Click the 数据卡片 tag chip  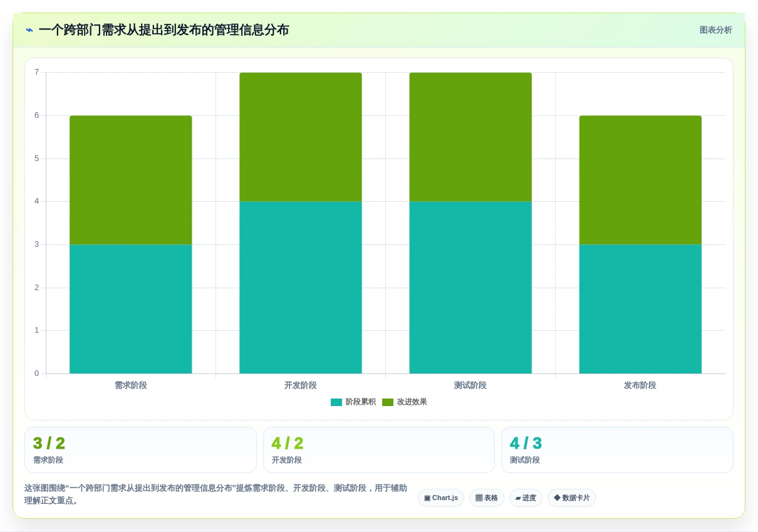coord(572,498)
